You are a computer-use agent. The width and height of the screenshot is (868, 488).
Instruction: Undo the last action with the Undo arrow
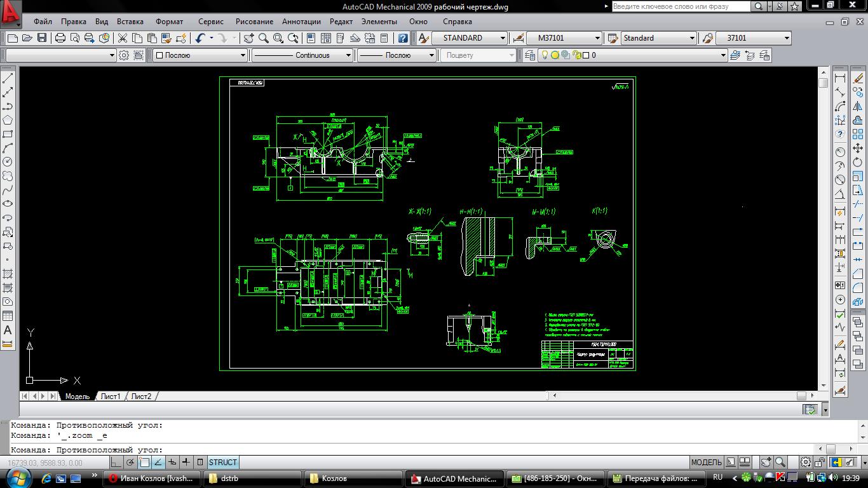coord(201,38)
